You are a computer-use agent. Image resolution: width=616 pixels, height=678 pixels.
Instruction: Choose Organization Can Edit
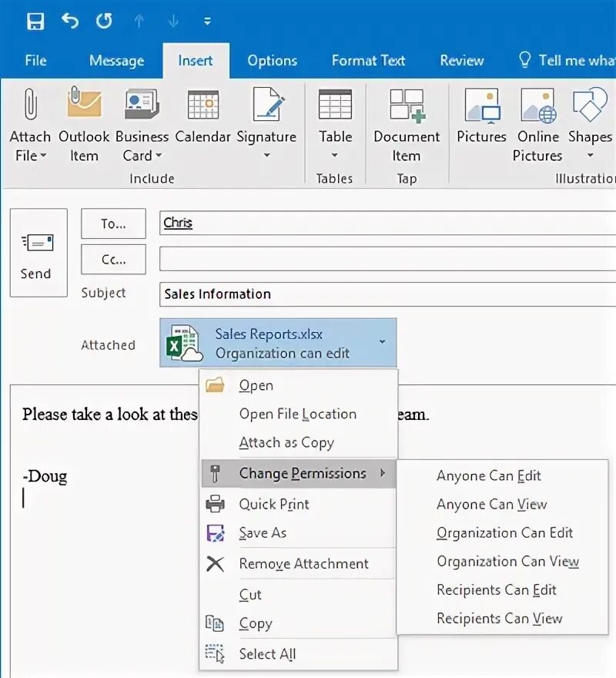[502, 533]
